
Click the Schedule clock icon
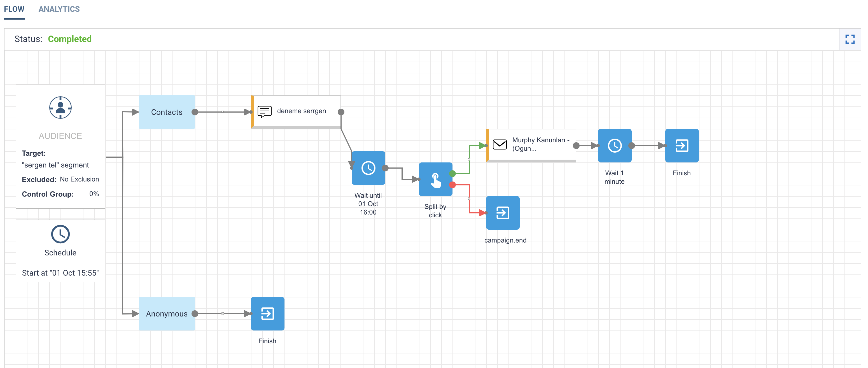click(x=60, y=234)
